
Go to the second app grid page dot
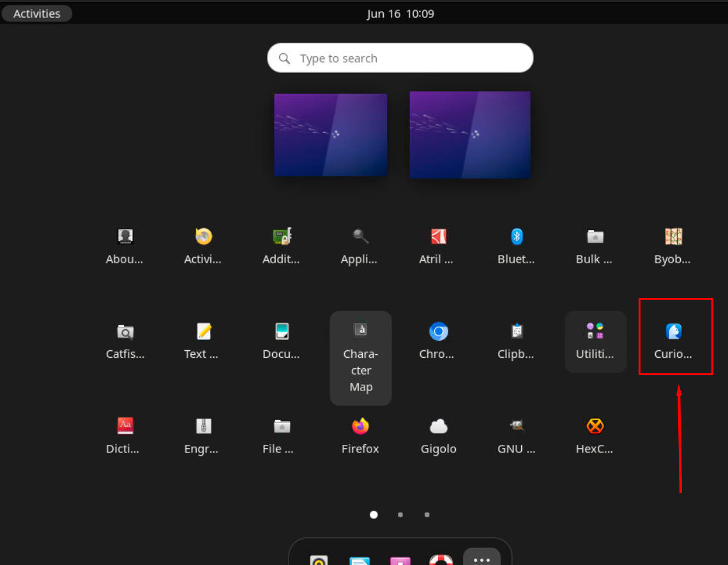(400, 515)
